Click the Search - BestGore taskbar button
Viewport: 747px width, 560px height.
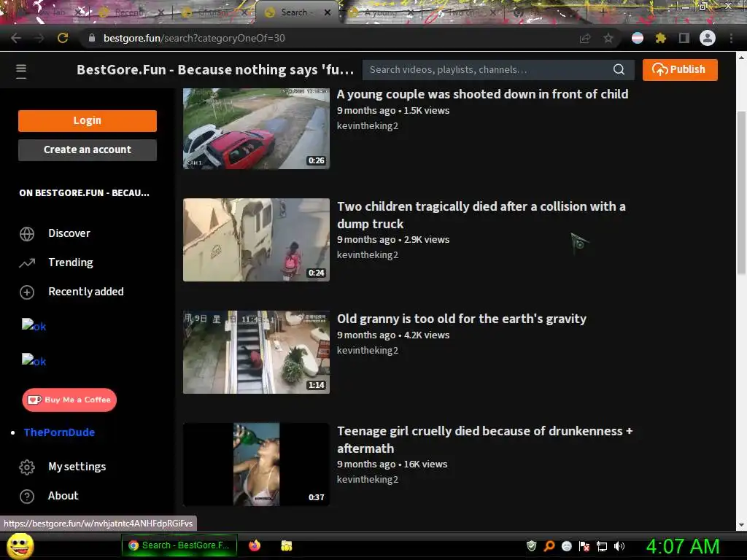(x=179, y=545)
